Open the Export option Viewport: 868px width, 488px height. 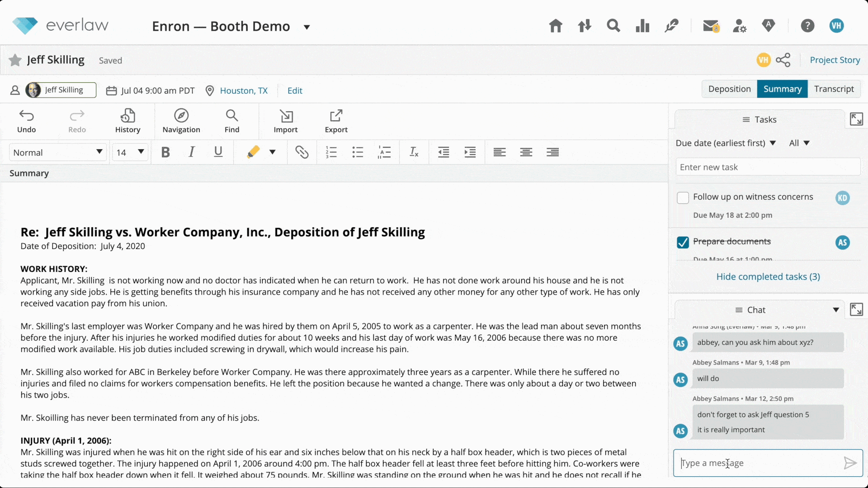(336, 121)
